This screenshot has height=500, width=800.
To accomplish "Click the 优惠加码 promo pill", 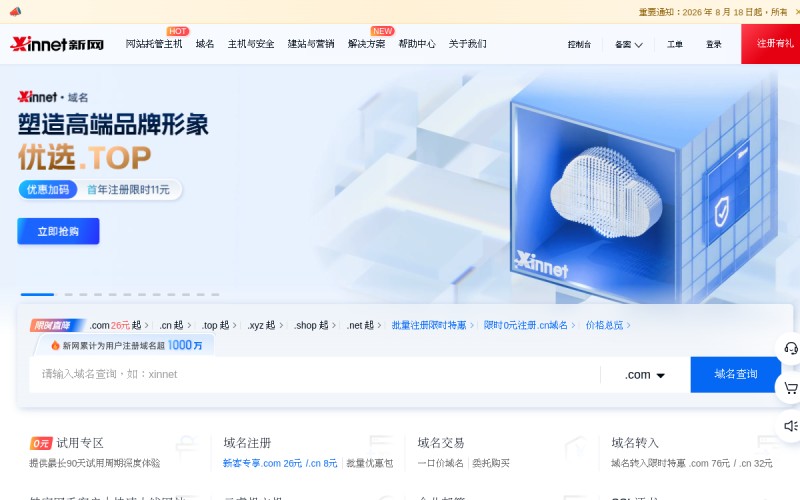I will coord(48,190).
